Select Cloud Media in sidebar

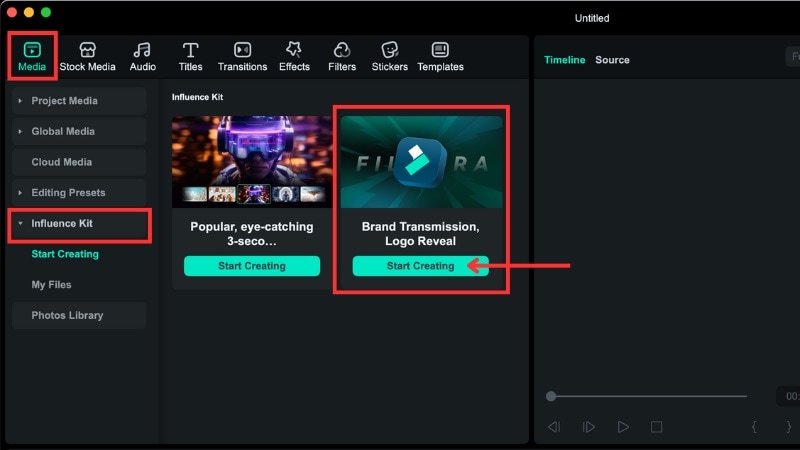point(79,162)
